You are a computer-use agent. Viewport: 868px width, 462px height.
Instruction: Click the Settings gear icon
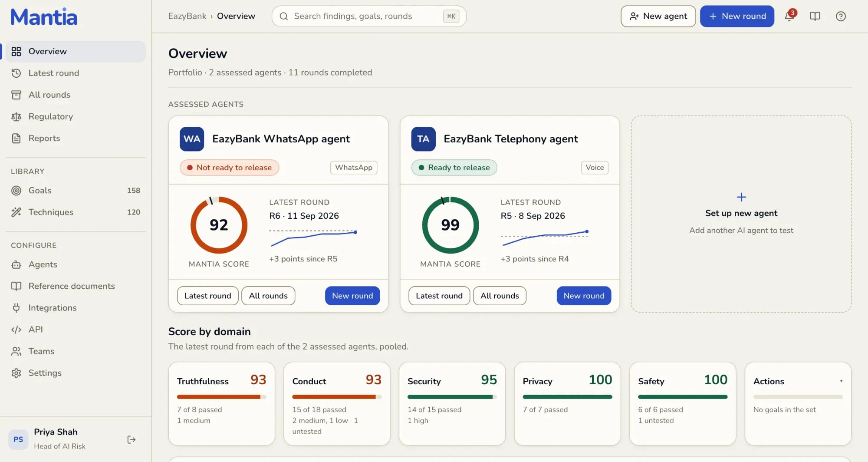coord(16,373)
